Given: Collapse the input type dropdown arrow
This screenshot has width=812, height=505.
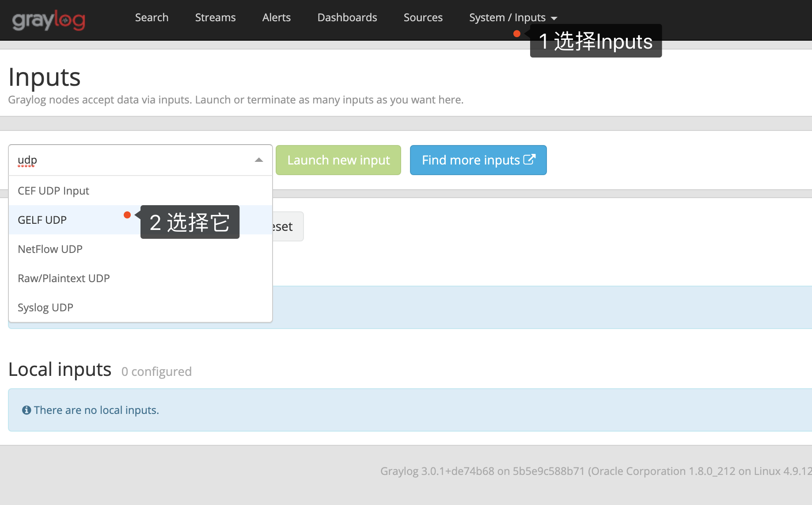Looking at the screenshot, I should click(x=259, y=160).
